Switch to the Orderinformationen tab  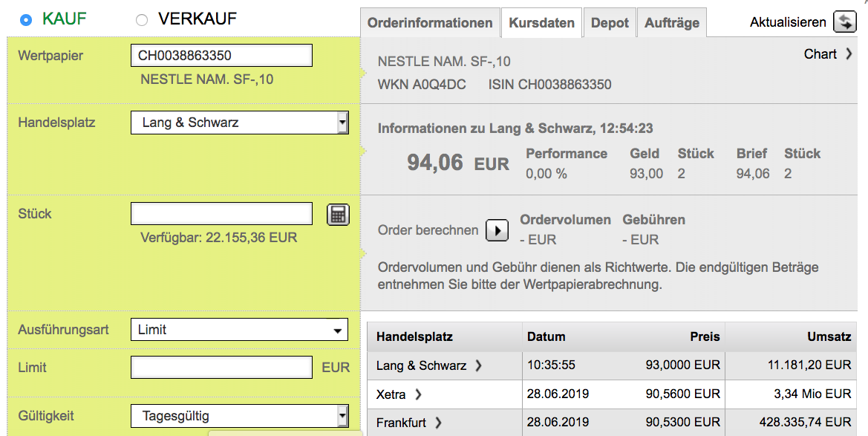tap(430, 23)
